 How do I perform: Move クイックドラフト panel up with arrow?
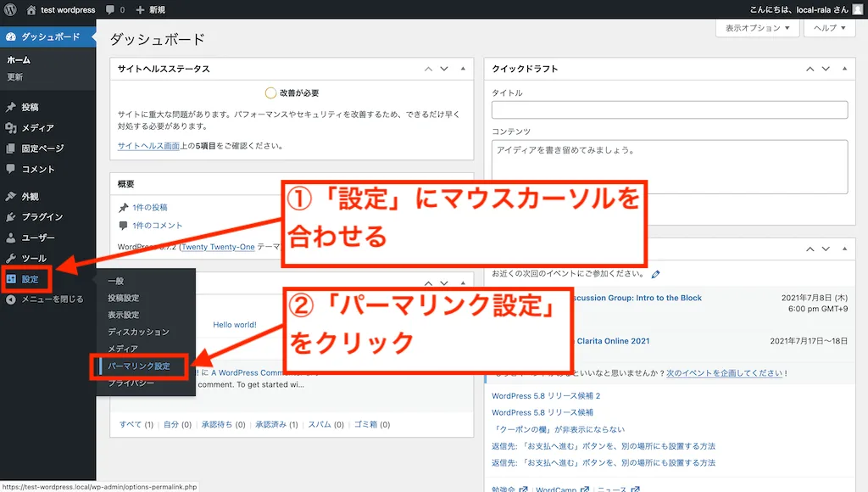(x=810, y=69)
